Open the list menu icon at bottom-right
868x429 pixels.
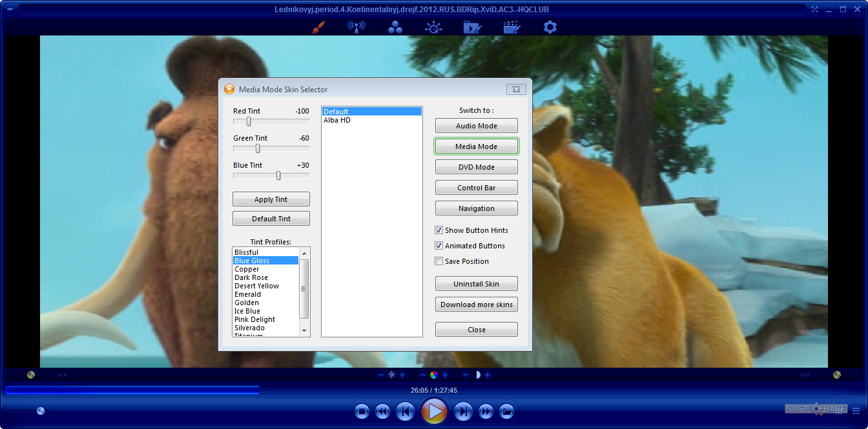[x=856, y=410]
